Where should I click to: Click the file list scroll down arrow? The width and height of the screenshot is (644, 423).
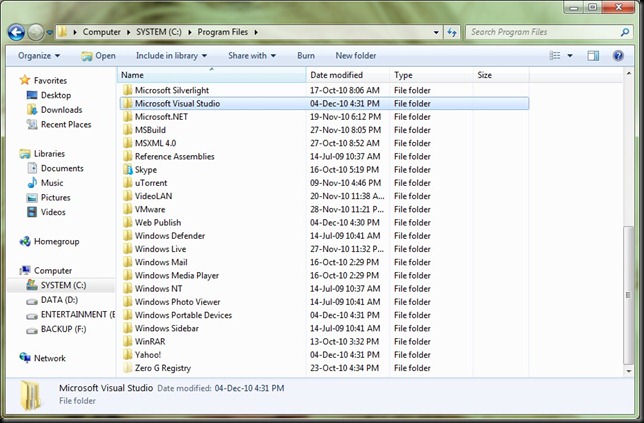pyautogui.click(x=628, y=371)
